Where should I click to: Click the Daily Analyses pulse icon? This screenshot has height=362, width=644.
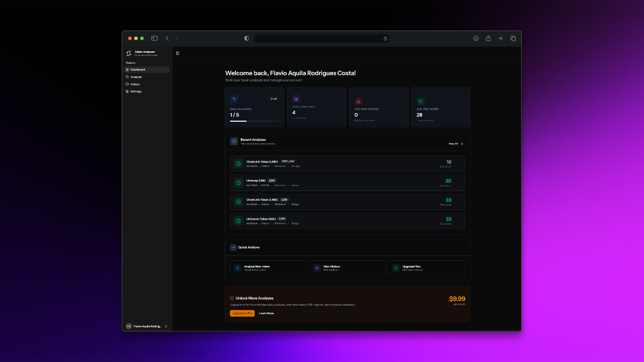[x=234, y=99]
